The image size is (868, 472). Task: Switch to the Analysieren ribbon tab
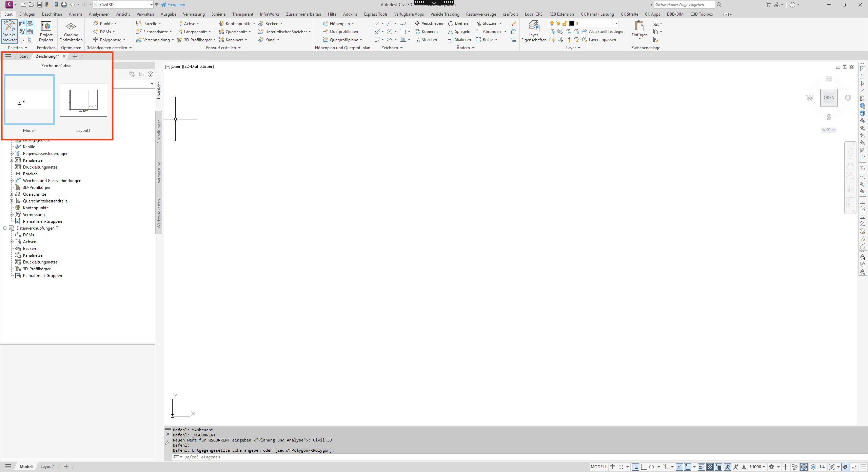click(x=99, y=14)
